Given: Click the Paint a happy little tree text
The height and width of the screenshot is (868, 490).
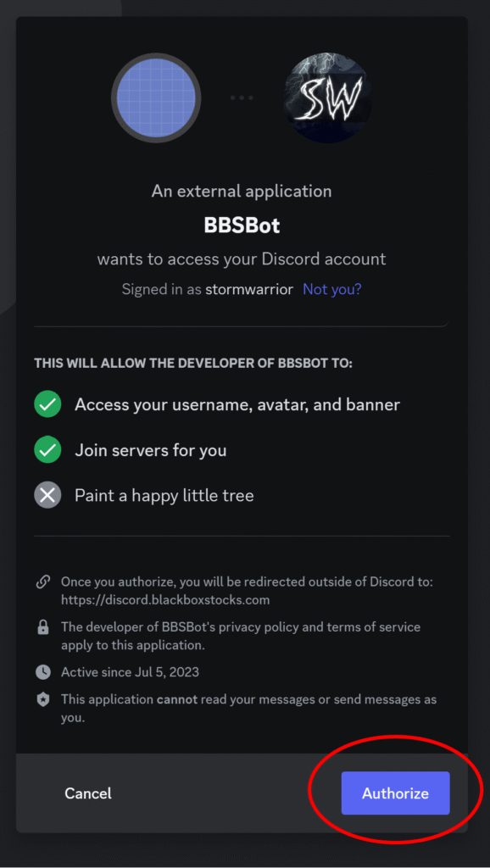Looking at the screenshot, I should pyautogui.click(x=164, y=496).
